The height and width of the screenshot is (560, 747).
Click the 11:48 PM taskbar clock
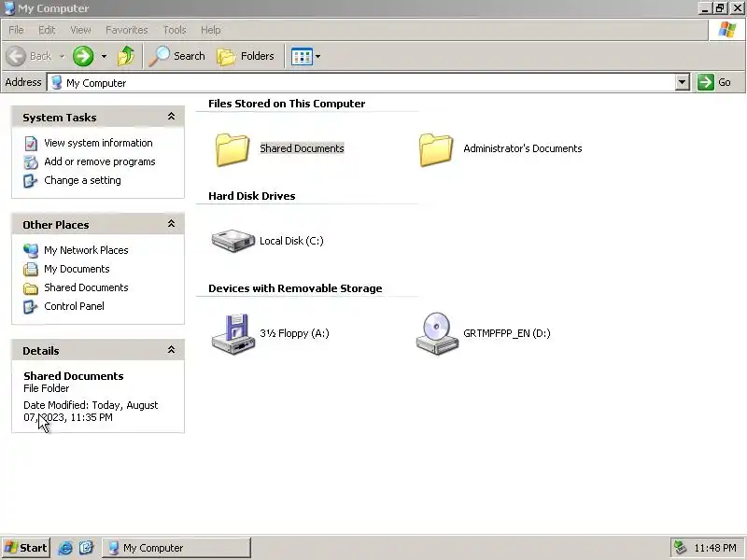[715, 548]
